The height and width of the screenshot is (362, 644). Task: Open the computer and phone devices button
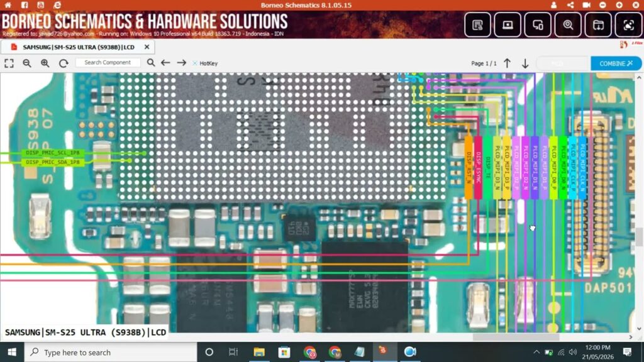click(538, 25)
